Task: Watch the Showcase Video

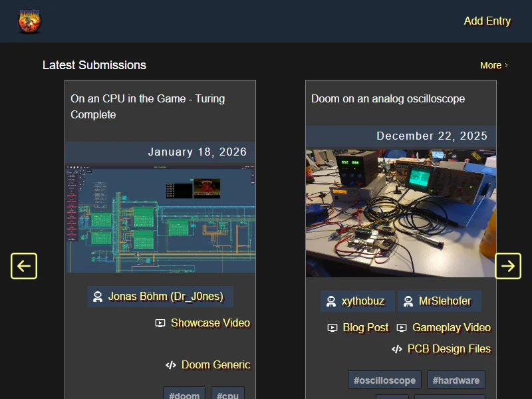Action: 209,323
